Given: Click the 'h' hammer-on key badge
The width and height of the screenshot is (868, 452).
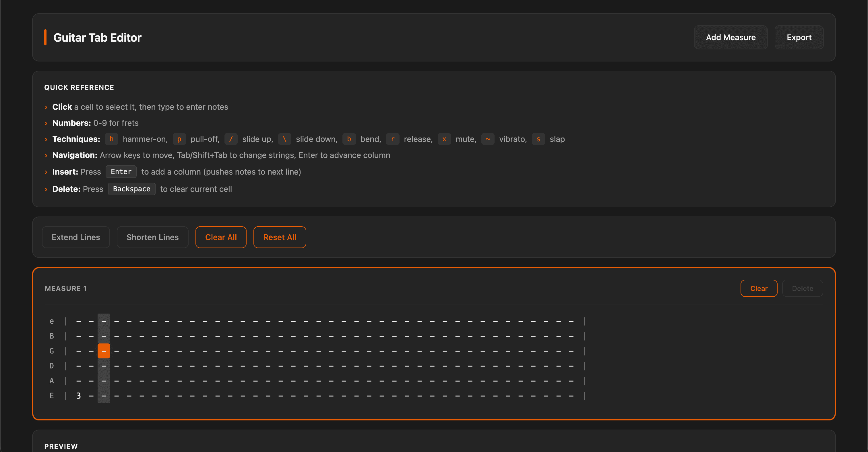Looking at the screenshot, I should pyautogui.click(x=111, y=139).
